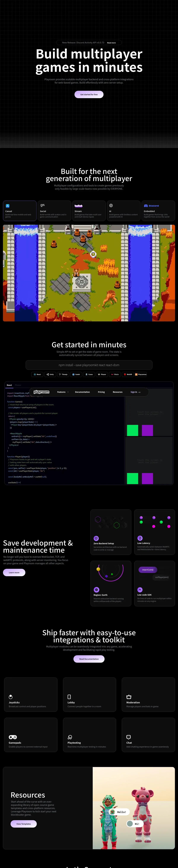Choose the WebXR framework chip

(128, 374)
